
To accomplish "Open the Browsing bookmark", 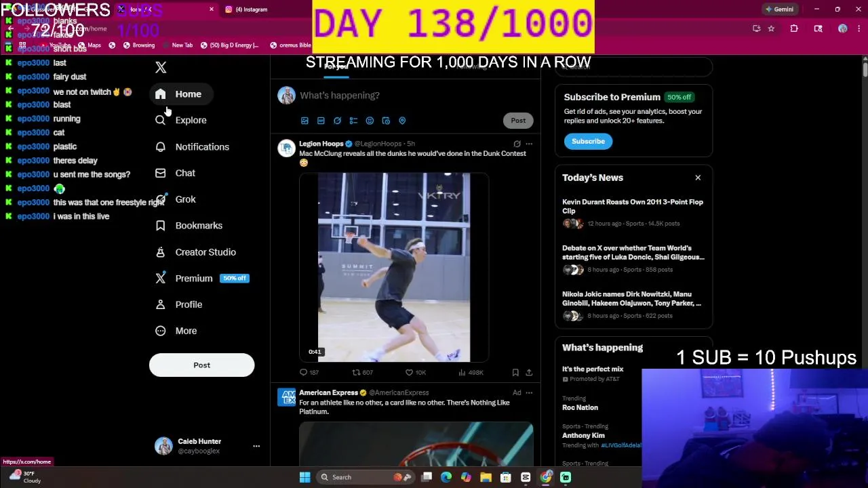I will (x=138, y=45).
